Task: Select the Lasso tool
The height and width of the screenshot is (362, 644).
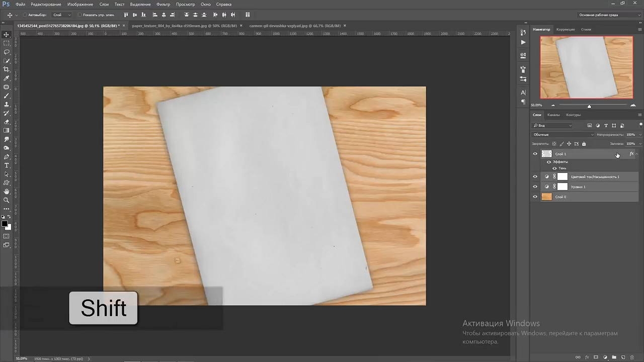Action: [x=7, y=52]
